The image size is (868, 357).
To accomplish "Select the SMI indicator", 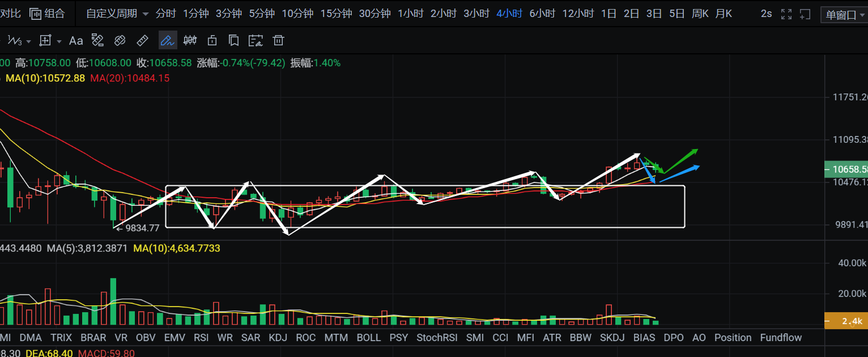I will coord(475,338).
